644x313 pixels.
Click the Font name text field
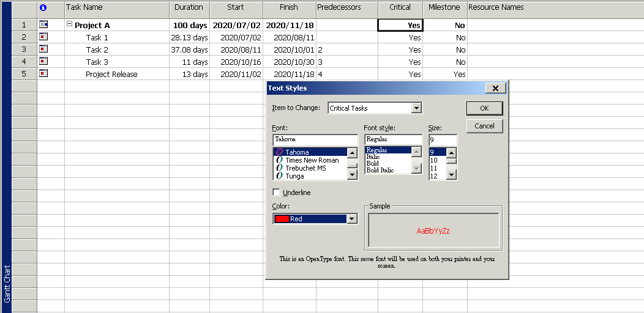315,139
